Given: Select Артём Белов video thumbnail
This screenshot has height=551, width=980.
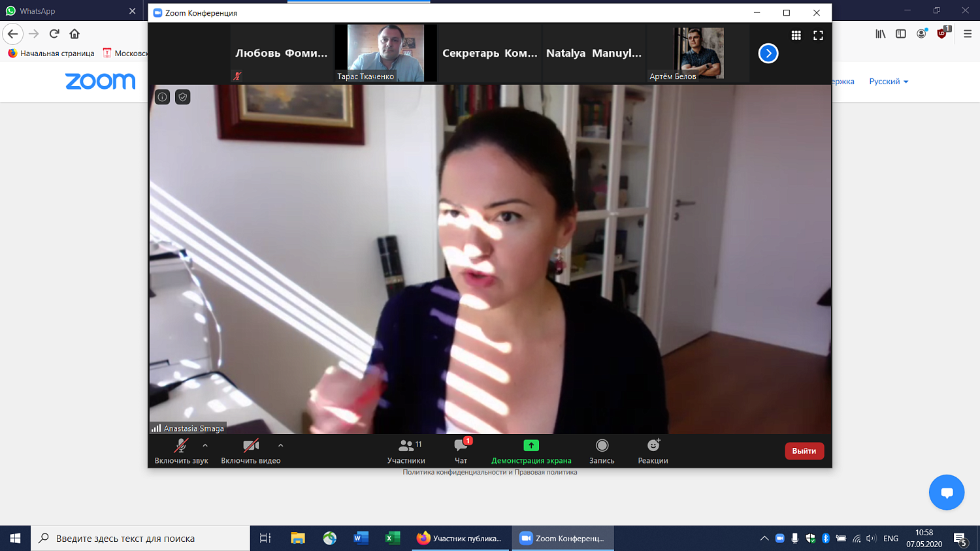Looking at the screenshot, I should [x=698, y=53].
